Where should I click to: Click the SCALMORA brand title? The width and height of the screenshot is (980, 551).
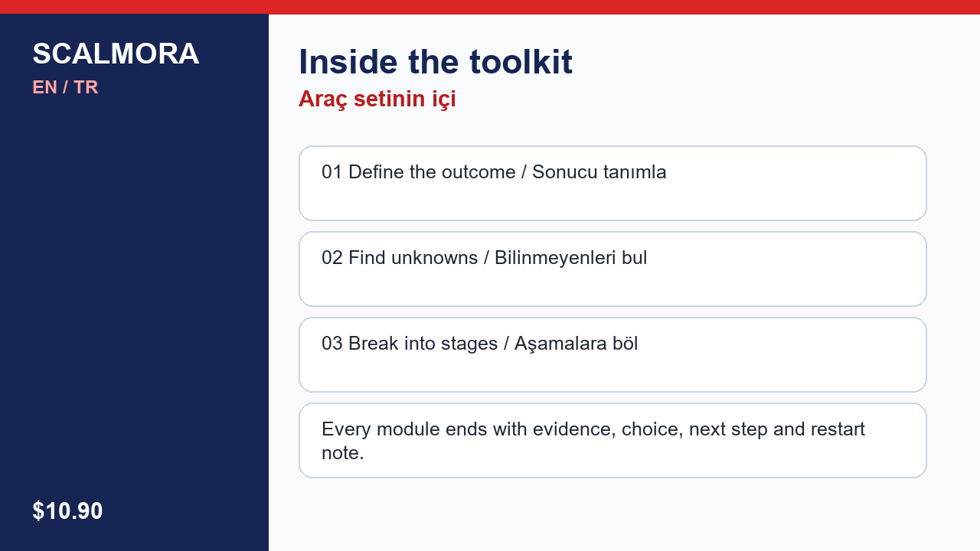[116, 54]
